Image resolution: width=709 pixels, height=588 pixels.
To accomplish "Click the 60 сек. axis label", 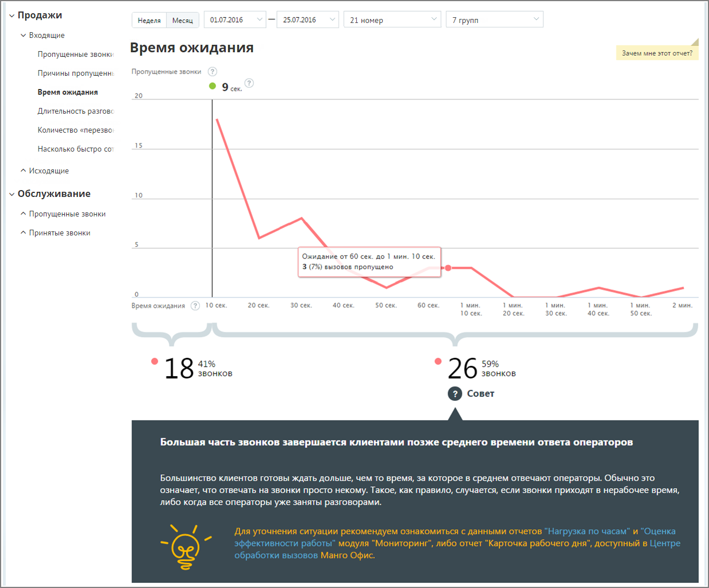I will 429,305.
